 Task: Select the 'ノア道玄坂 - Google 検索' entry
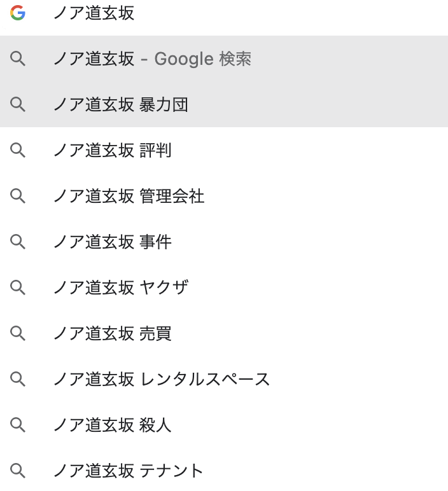coord(224,59)
